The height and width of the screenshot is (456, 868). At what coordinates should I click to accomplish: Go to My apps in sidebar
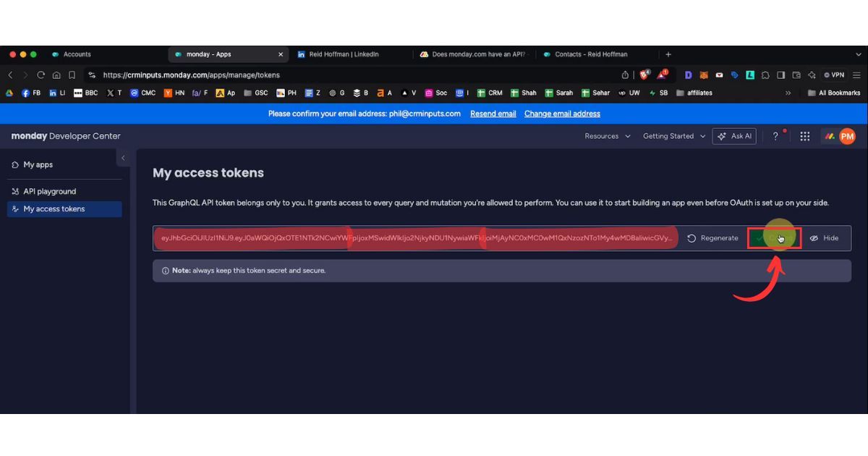pos(64,165)
